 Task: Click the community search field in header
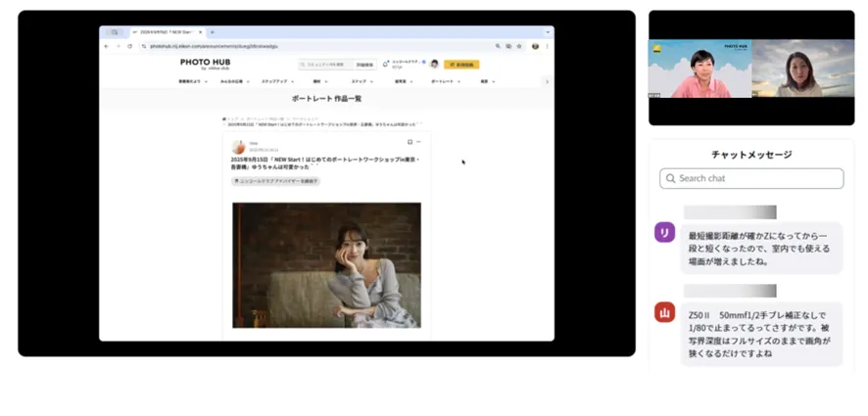[325, 65]
